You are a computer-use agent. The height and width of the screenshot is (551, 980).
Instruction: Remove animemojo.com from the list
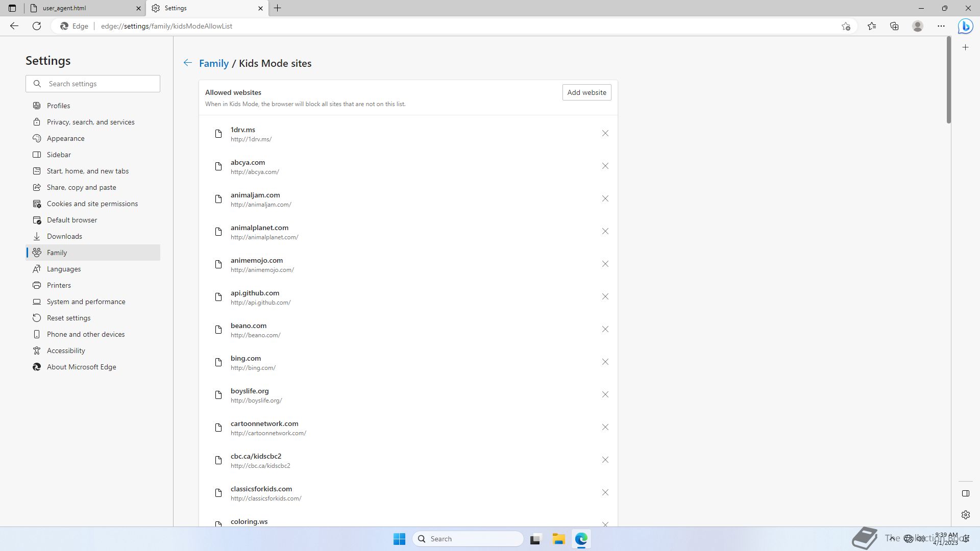605,264
